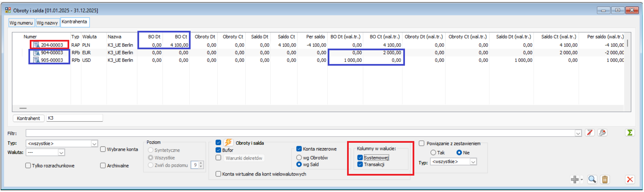Click the clear filter funnel icon

(x=590, y=133)
